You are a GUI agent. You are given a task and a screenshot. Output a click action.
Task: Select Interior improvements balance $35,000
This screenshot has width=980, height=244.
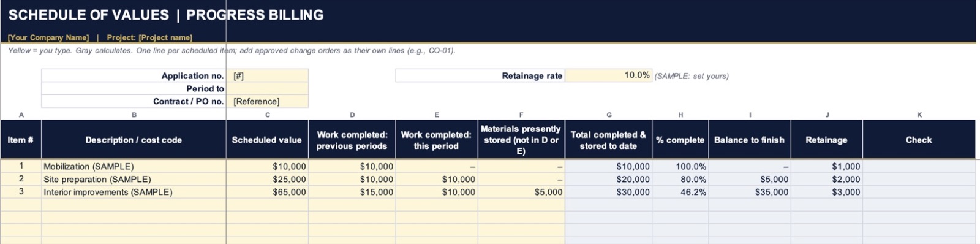point(750,192)
